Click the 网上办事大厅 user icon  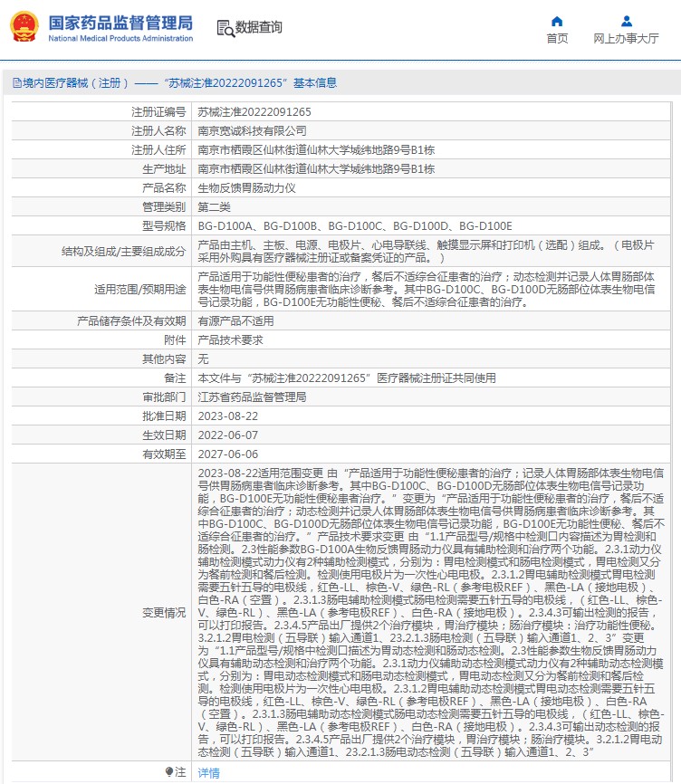pos(626,22)
